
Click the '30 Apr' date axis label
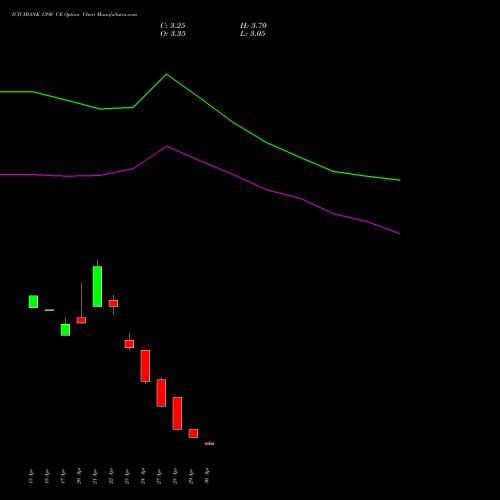pyautogui.click(x=207, y=476)
